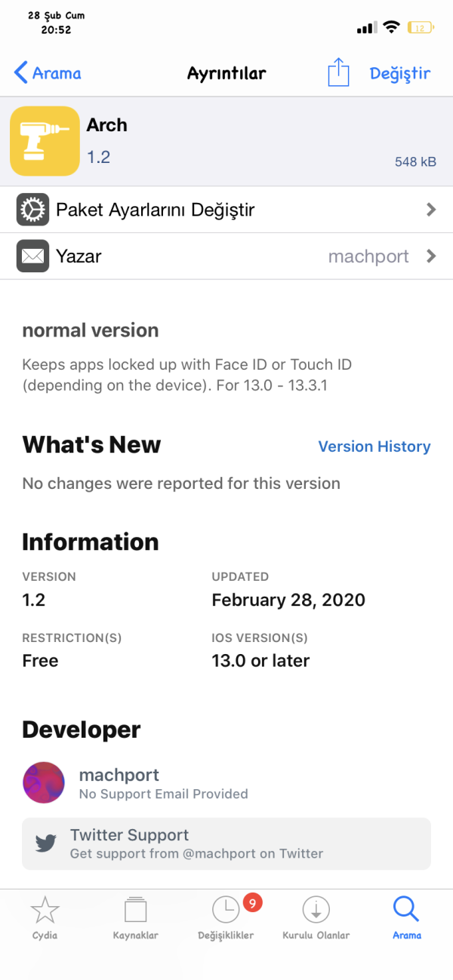The width and height of the screenshot is (453, 980).
Task: Tap the Twitter bird icon
Action: [x=46, y=843]
